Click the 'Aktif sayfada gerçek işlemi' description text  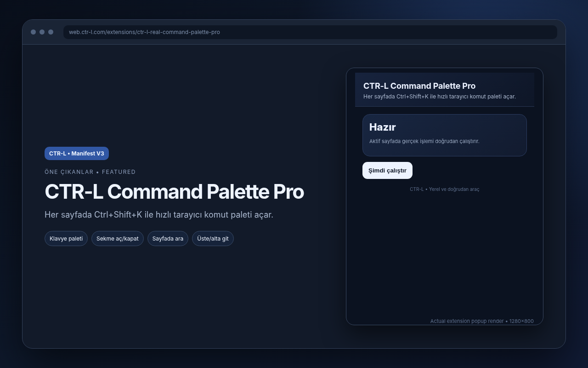click(x=424, y=141)
